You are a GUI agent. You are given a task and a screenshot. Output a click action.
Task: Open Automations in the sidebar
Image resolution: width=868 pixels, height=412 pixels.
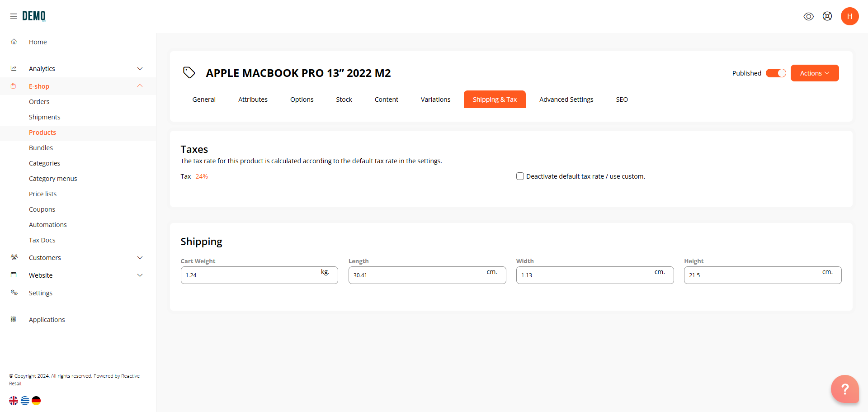48,225
